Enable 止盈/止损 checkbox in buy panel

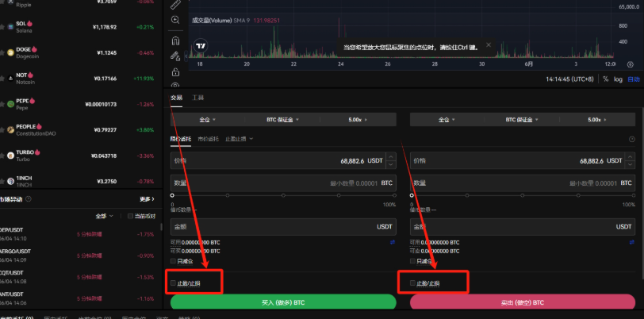click(x=174, y=282)
